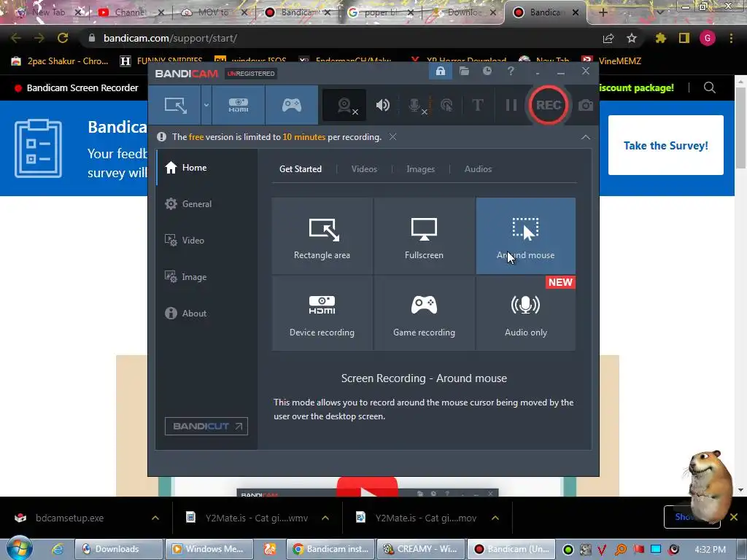Collapse the Bandicam settings panel chevron
747x560 pixels.
586,137
